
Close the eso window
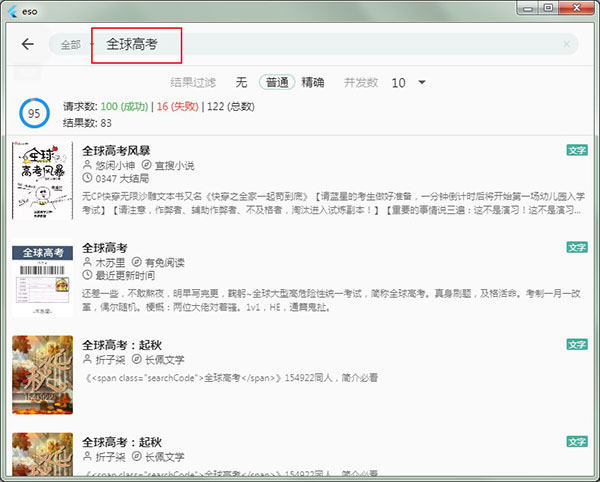[577, 8]
